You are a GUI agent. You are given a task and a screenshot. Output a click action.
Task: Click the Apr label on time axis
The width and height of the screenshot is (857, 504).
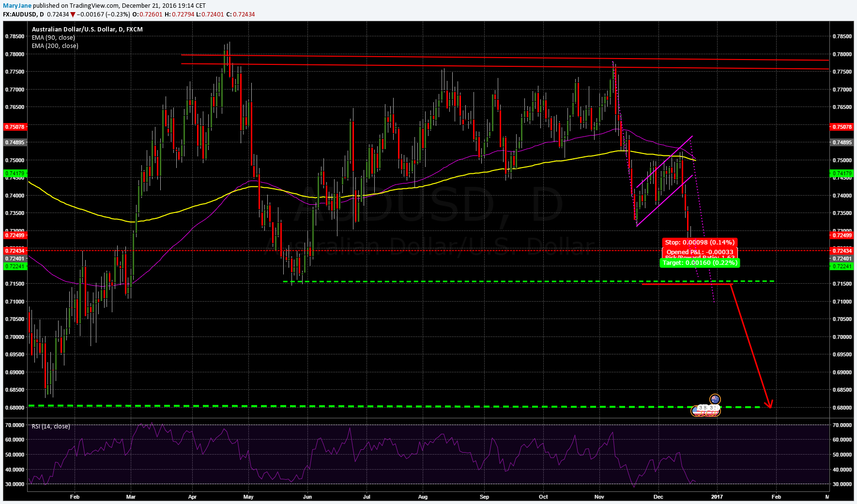click(192, 497)
